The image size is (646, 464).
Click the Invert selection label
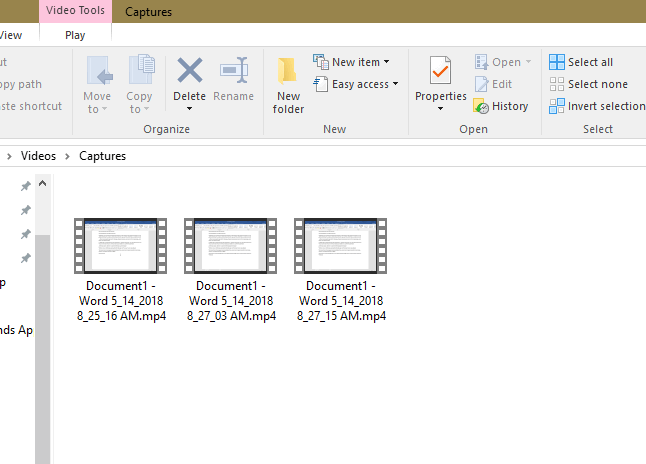(x=606, y=106)
